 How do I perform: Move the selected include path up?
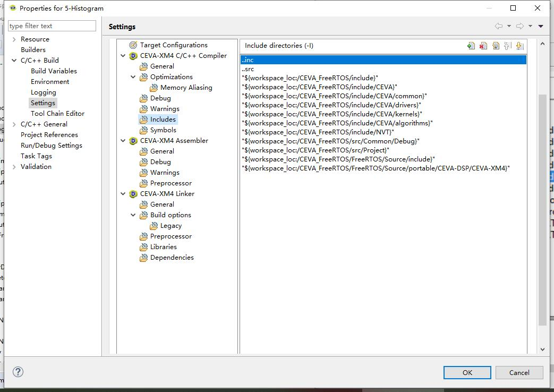(x=507, y=46)
